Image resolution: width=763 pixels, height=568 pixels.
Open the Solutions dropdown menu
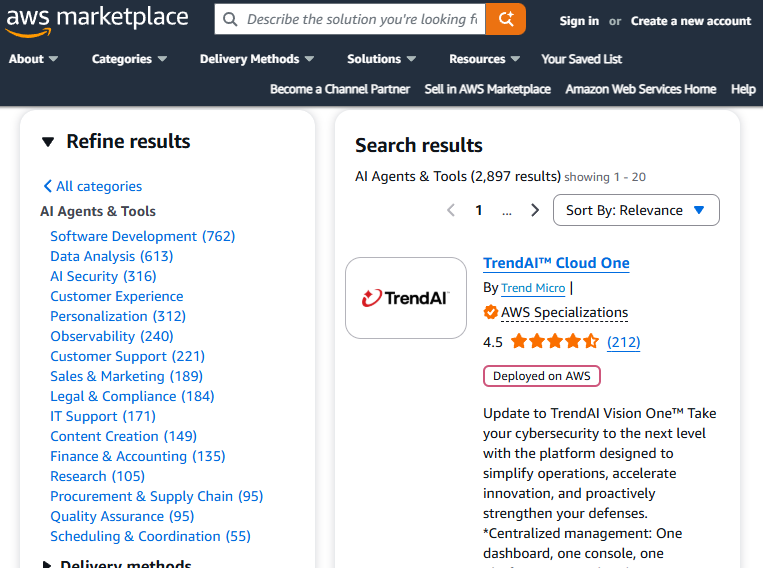tap(381, 59)
